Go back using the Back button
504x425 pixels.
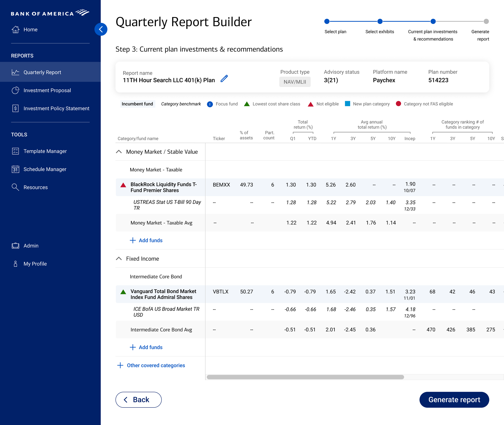click(138, 399)
